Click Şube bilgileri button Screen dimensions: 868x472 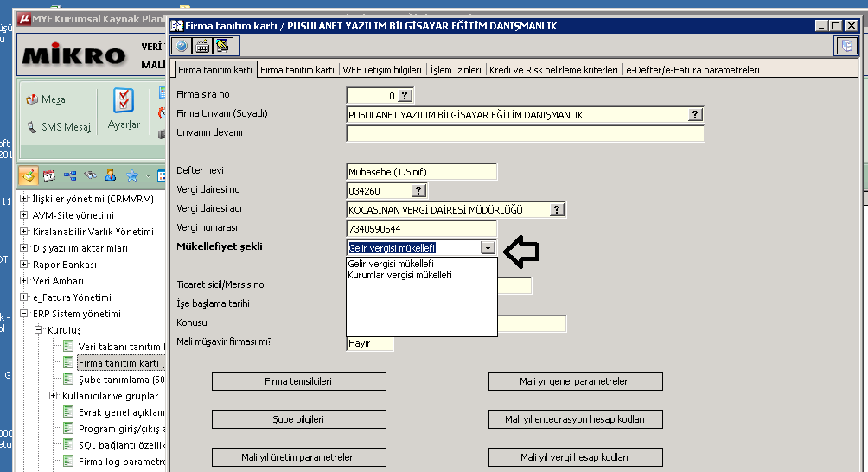click(299, 419)
